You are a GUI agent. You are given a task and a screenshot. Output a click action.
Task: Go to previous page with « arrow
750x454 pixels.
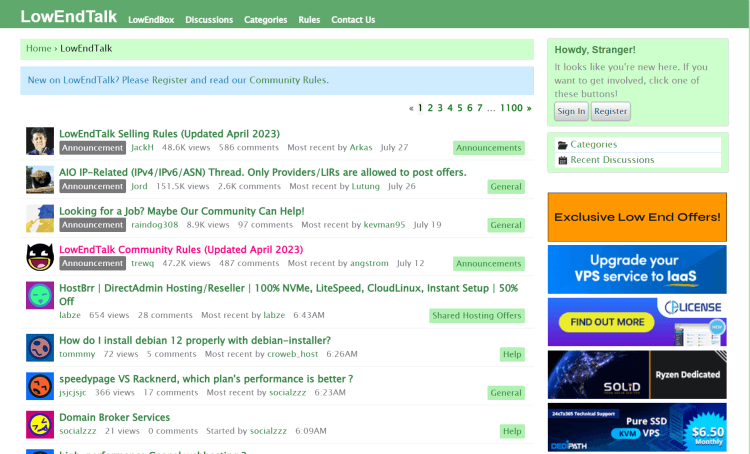[411, 108]
